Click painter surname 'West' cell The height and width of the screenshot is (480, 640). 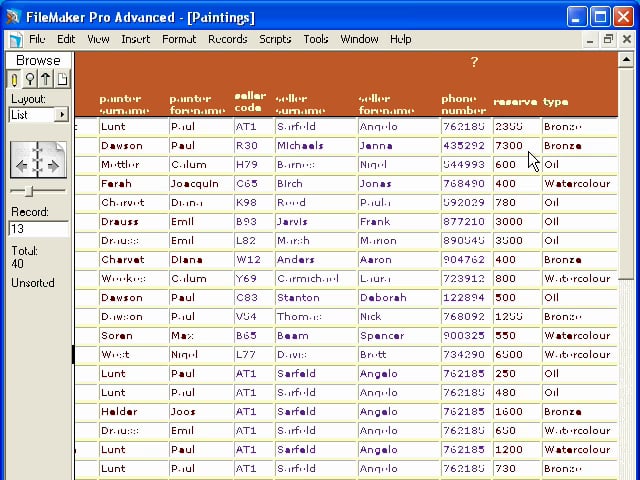click(x=133, y=354)
